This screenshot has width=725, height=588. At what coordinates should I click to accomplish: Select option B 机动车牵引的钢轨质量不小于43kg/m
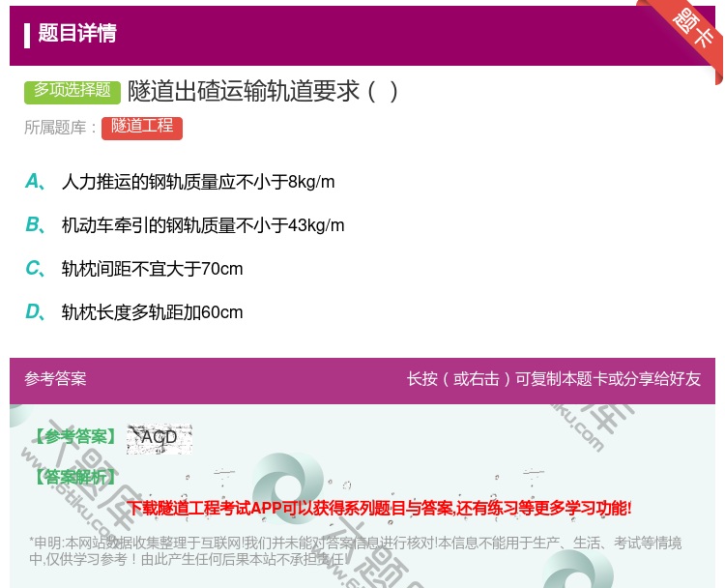point(203,225)
